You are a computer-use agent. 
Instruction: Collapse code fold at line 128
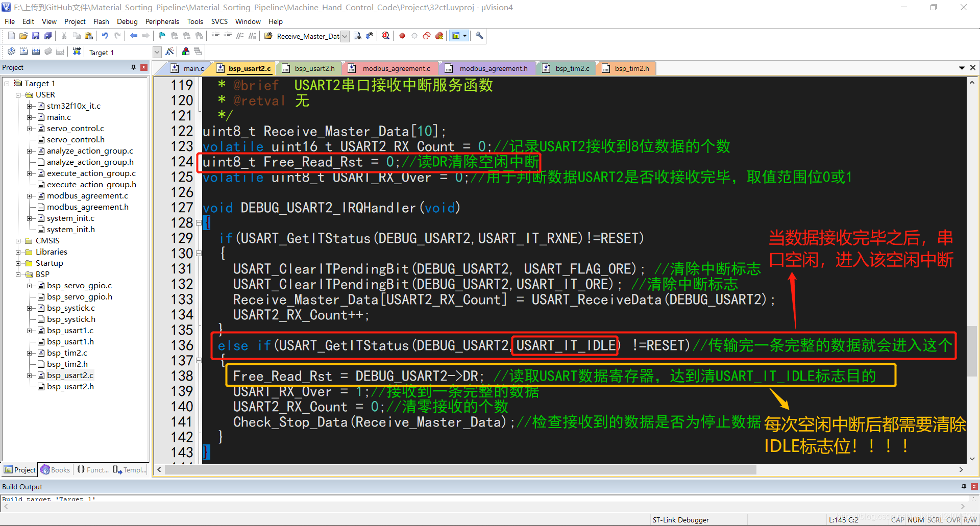coord(199,223)
